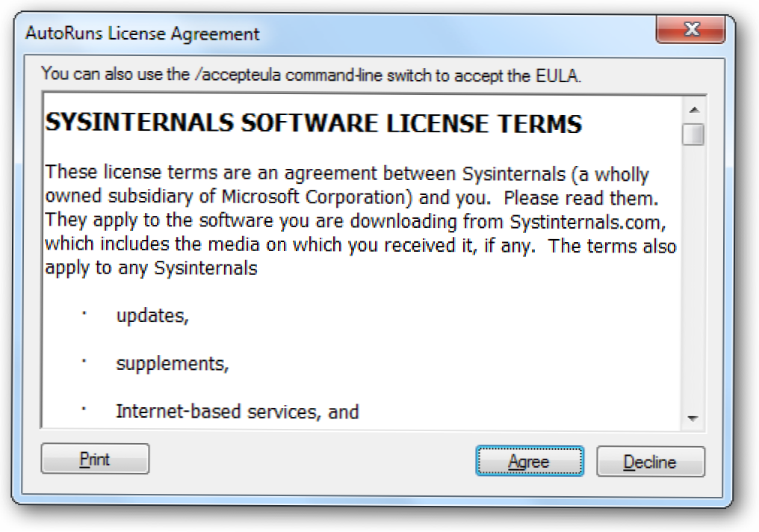Print the license agreement

pyautogui.click(x=95, y=459)
